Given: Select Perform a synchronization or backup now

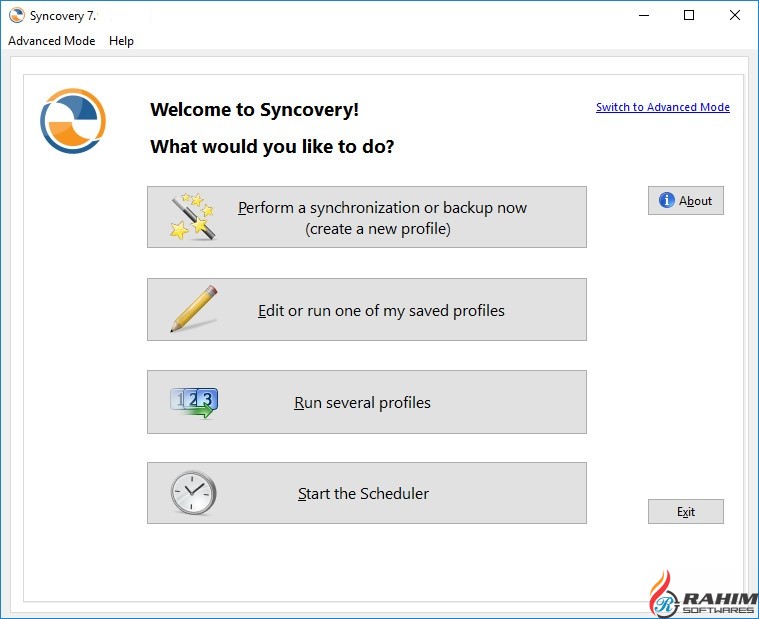Looking at the screenshot, I should click(367, 217).
